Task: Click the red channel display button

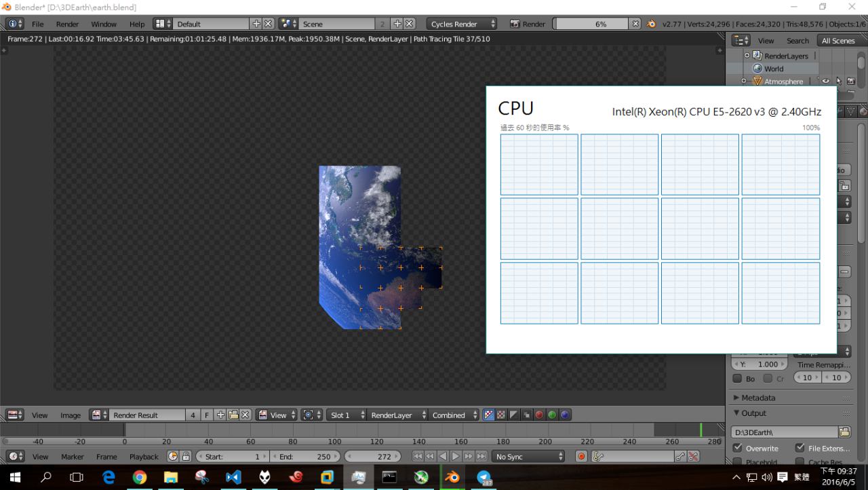Action: pyautogui.click(x=540, y=415)
